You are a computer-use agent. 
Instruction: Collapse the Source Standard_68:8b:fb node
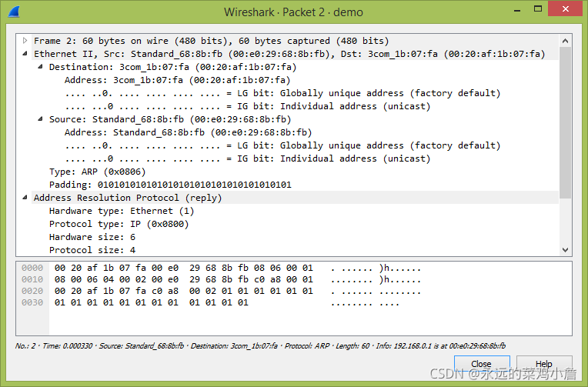point(40,119)
